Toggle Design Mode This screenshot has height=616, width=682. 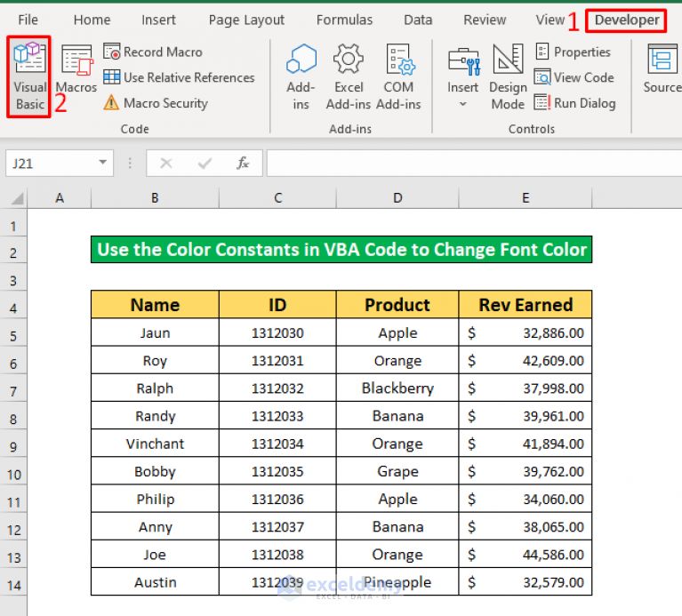pyautogui.click(x=508, y=77)
